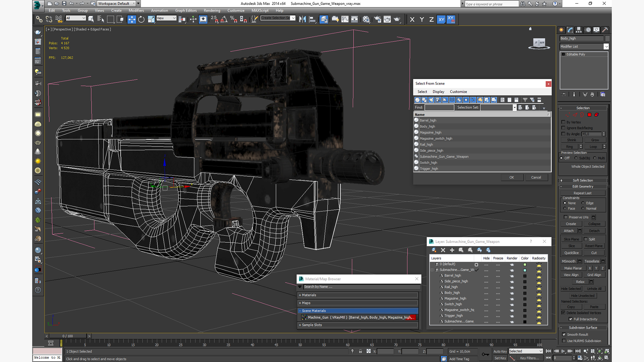Enable Use NURMS Subdivision checkbox
The image size is (644, 362).
[x=564, y=341]
